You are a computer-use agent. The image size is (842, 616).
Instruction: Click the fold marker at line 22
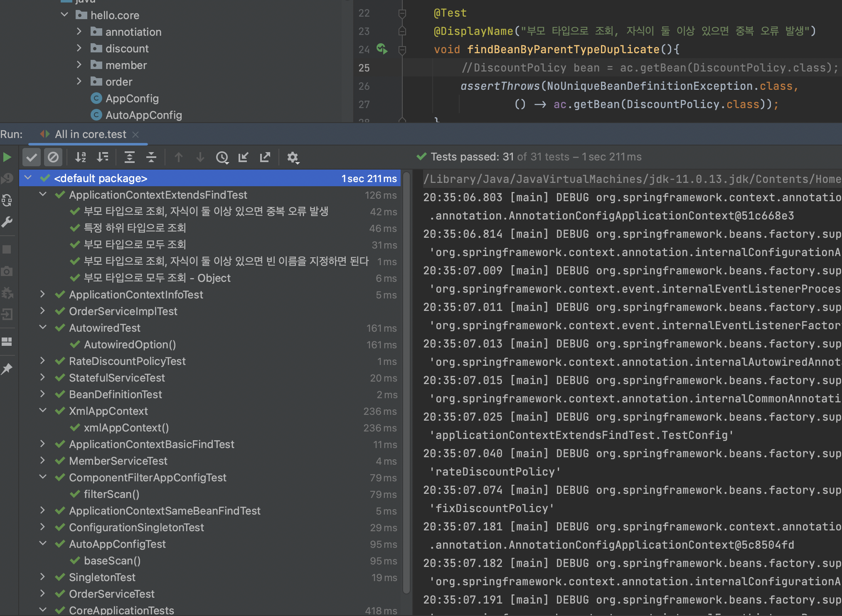click(x=402, y=14)
